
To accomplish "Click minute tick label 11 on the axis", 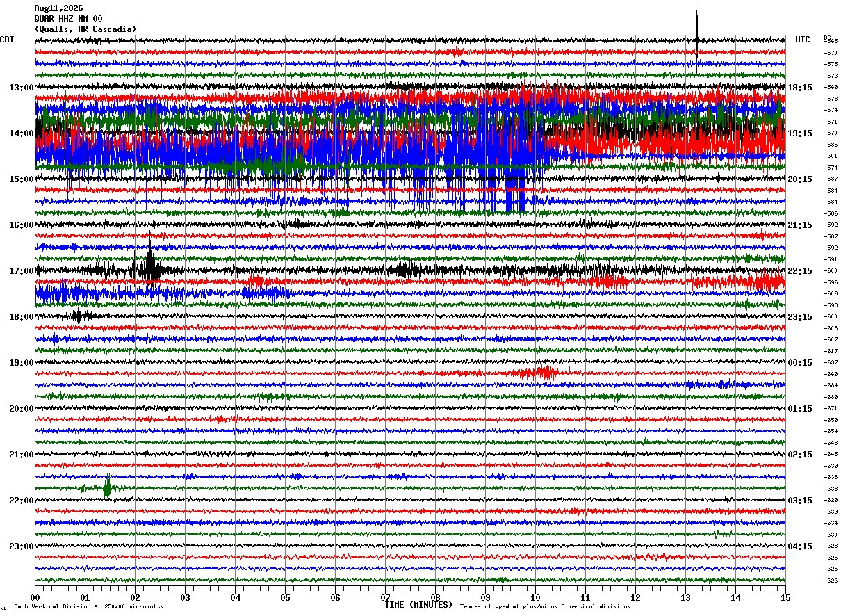I will click(585, 597).
